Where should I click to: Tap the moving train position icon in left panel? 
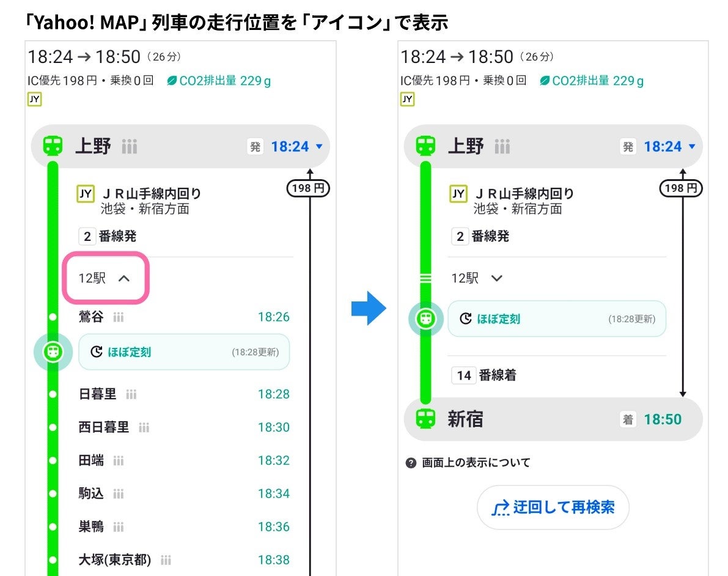pos(53,352)
